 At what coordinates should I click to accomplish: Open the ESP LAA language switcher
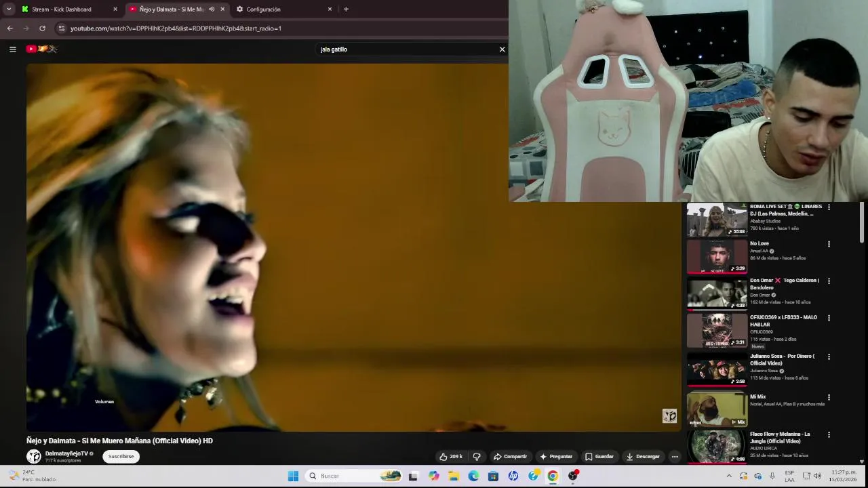[x=789, y=476]
